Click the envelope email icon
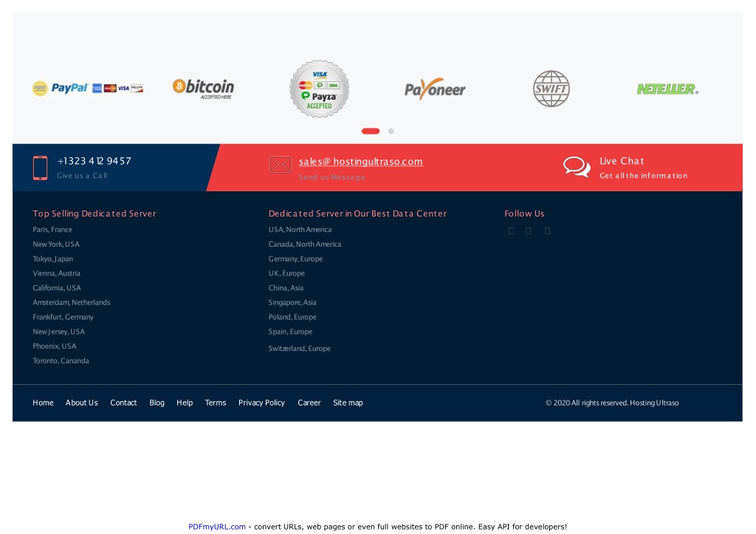Image resolution: width=756 pixels, height=534 pixels. 280,165
